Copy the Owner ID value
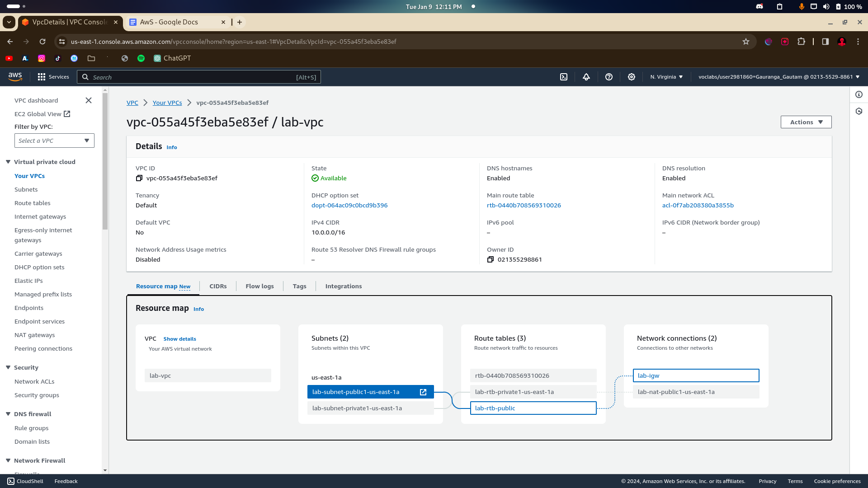 tap(491, 260)
